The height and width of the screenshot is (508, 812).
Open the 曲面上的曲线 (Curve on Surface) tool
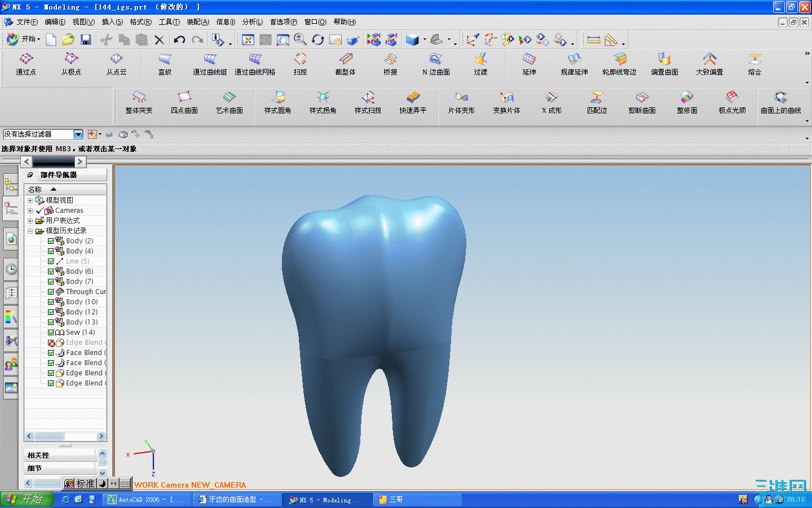click(780, 103)
